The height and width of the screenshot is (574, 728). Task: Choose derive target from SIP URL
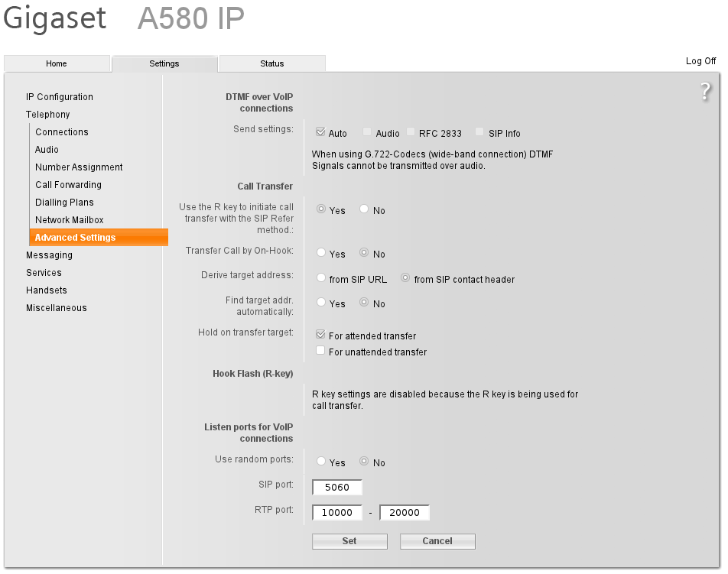pos(321,277)
